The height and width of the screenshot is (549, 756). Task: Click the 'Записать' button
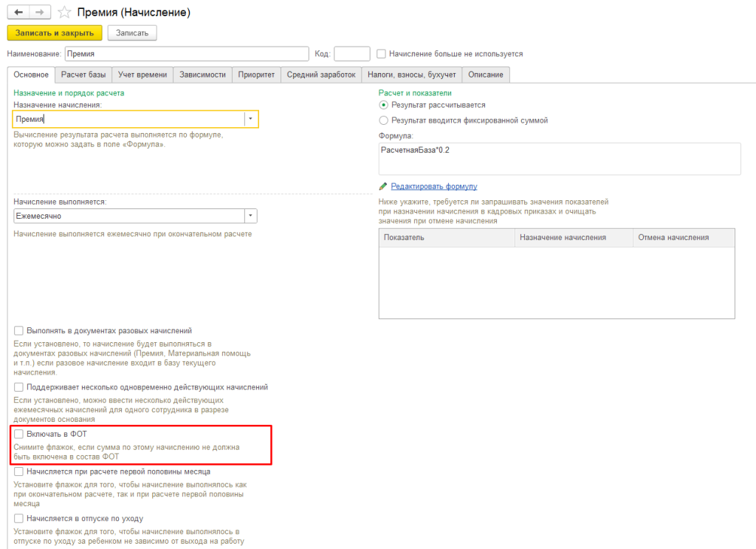132,33
